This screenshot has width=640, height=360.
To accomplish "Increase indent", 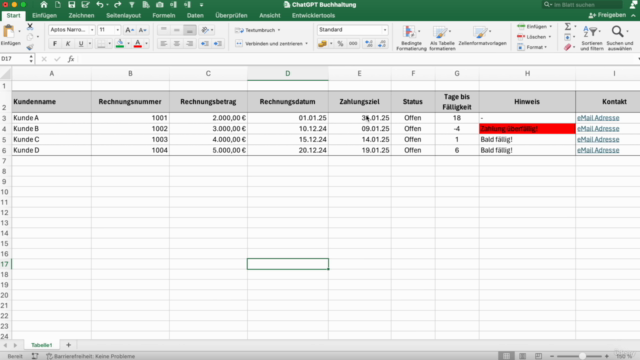I will [218, 44].
